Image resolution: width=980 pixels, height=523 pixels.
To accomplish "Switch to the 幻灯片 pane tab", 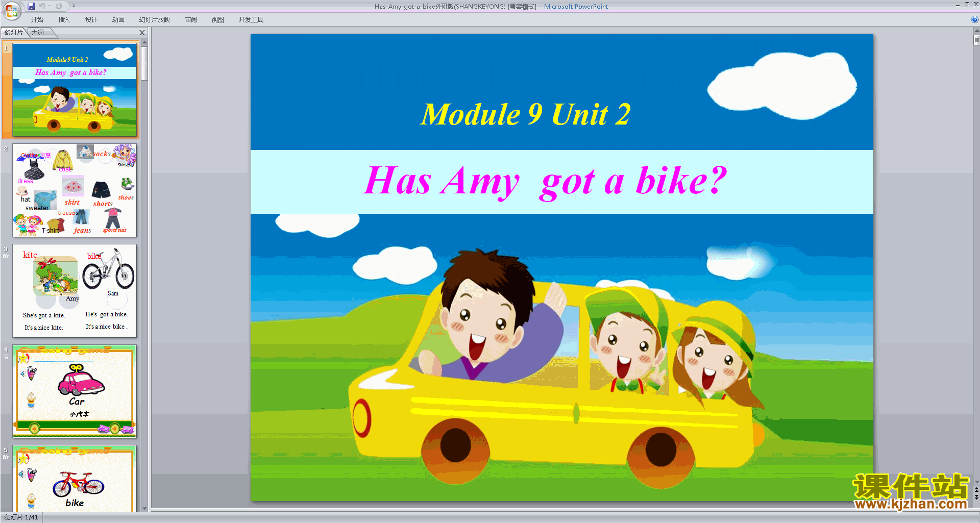I will coord(14,33).
